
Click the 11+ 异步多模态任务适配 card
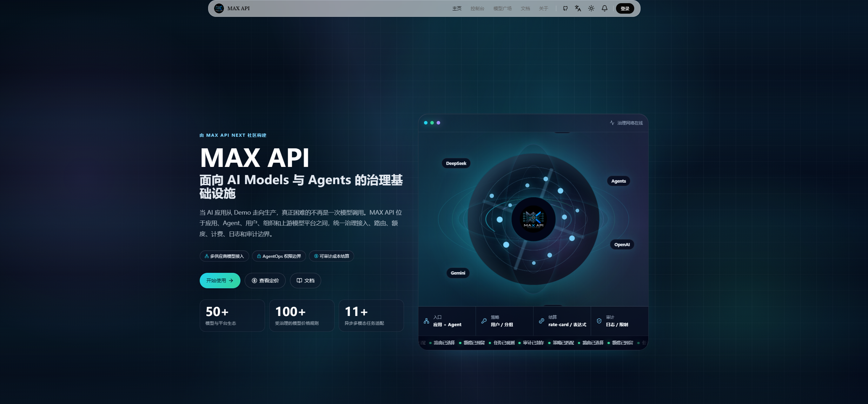click(371, 316)
